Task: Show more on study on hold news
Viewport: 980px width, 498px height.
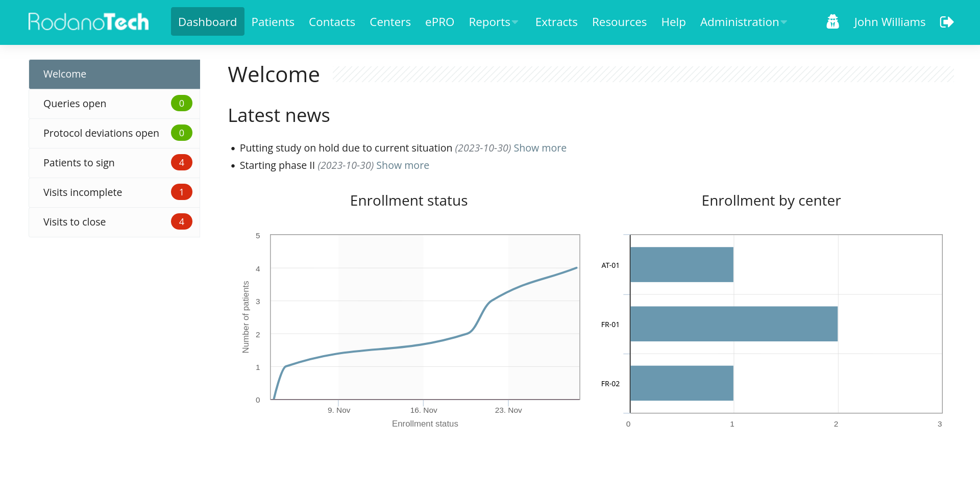Action: [540, 148]
